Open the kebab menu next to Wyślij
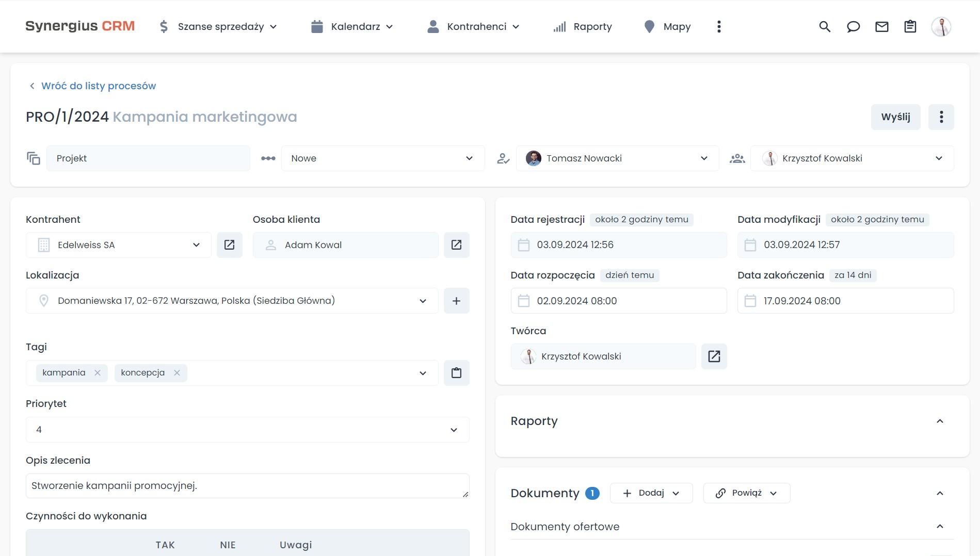 pyautogui.click(x=941, y=117)
